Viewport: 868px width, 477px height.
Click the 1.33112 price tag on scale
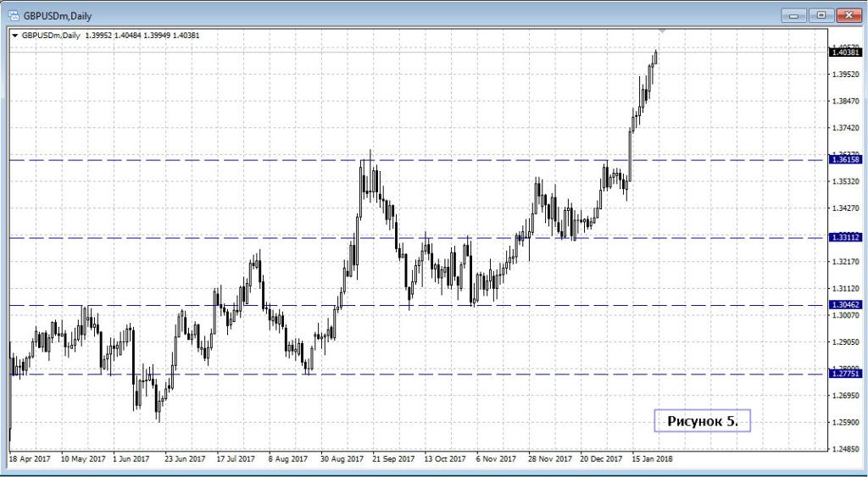coord(846,238)
